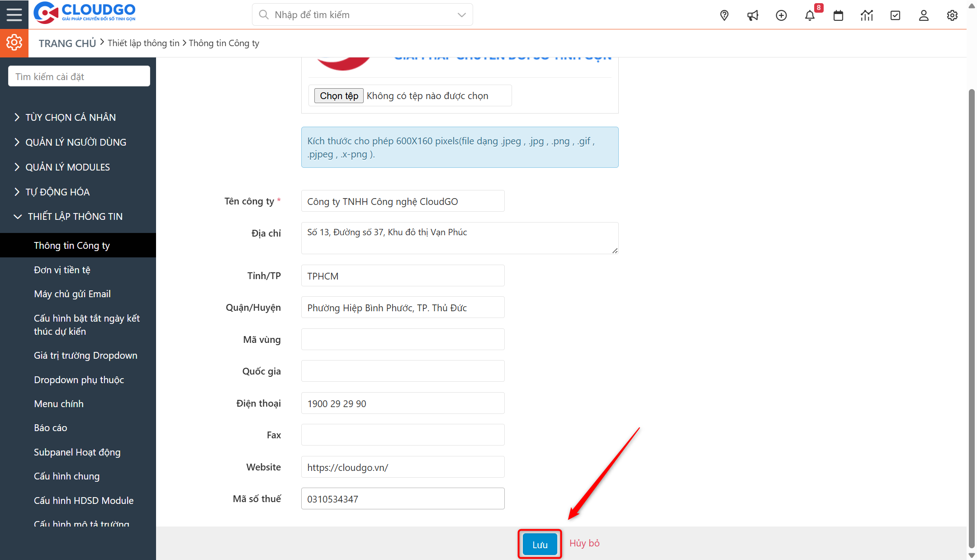Screen dimensions: 977x560
Task: Click inside the Mã vùng input field
Action: [x=402, y=339]
